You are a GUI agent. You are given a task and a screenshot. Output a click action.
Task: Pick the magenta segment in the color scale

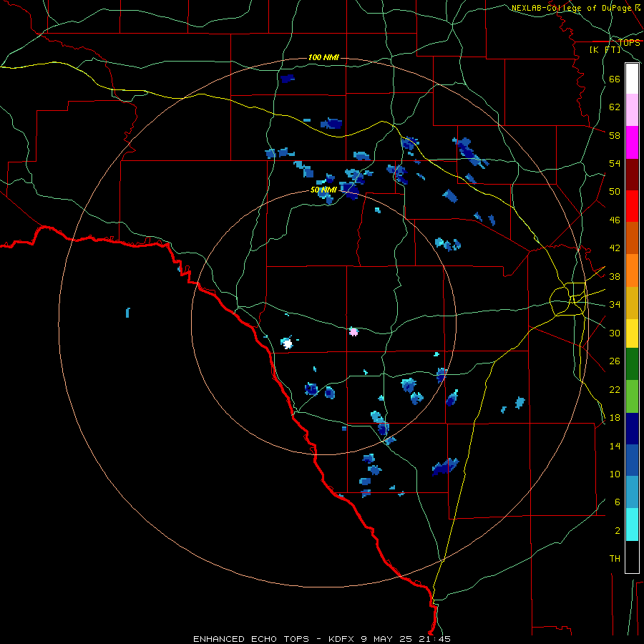point(632,142)
